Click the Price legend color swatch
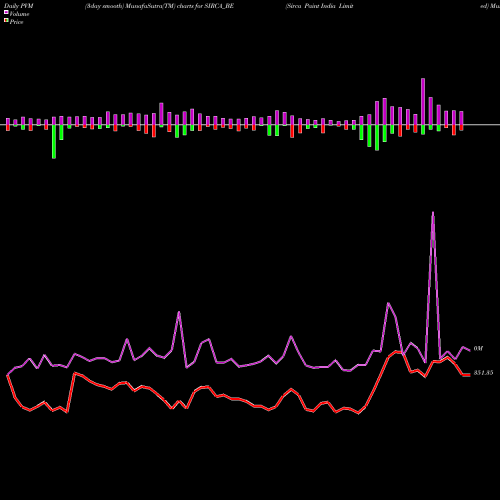 coord(6,20)
